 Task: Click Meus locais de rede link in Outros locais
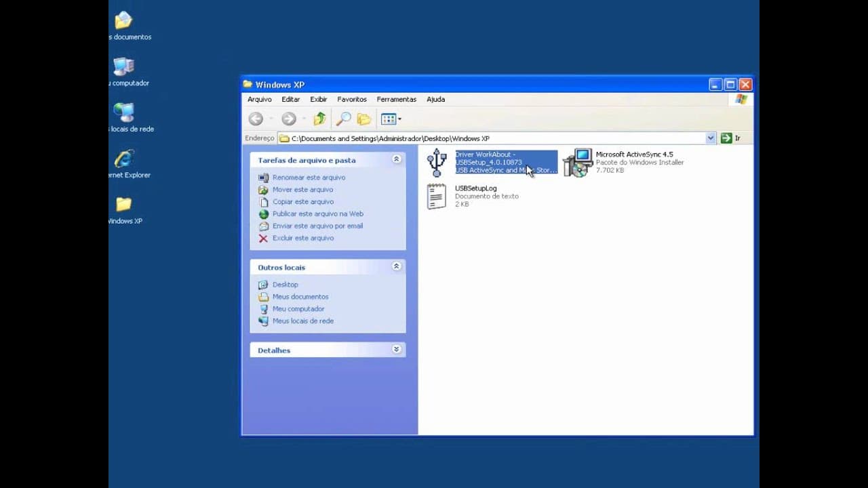[303, 321]
